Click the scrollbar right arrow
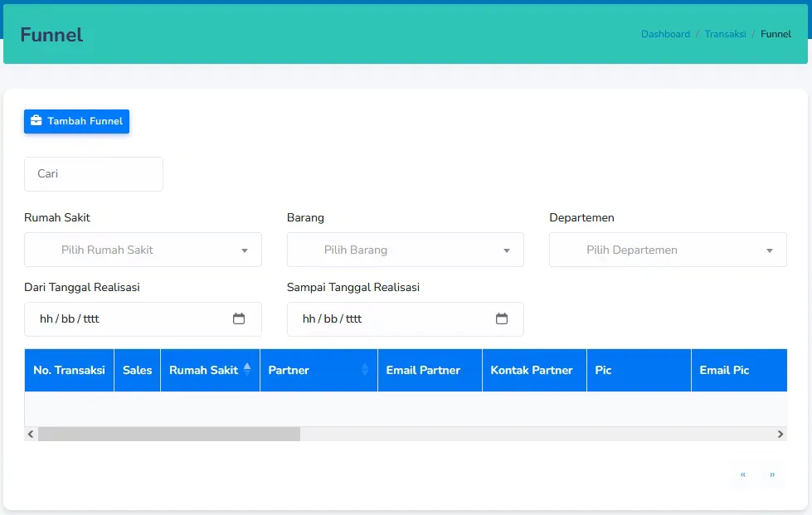This screenshot has height=515, width=812. (780, 434)
